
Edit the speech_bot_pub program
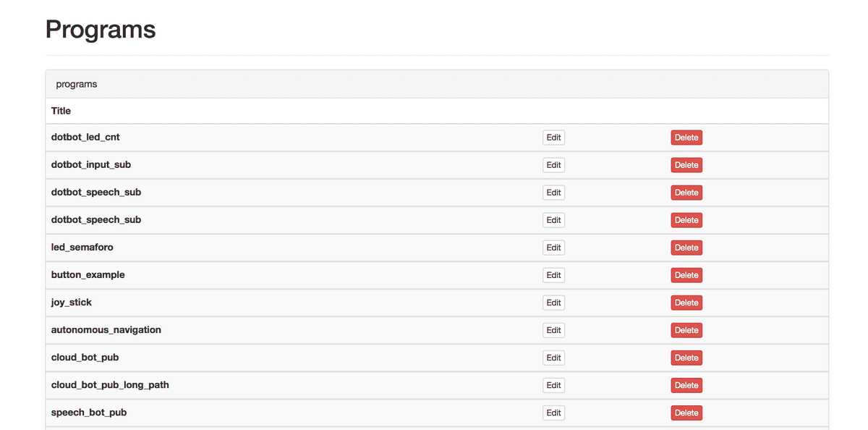pos(553,413)
